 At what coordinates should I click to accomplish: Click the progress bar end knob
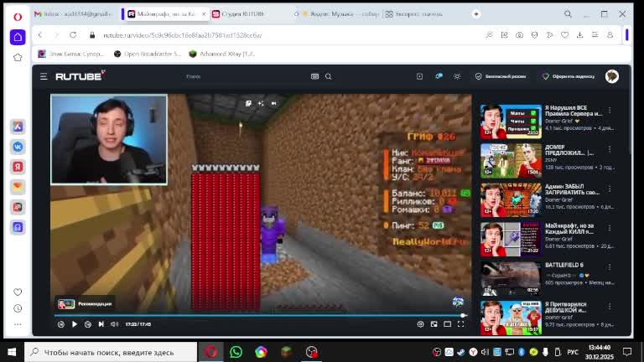[463, 316]
